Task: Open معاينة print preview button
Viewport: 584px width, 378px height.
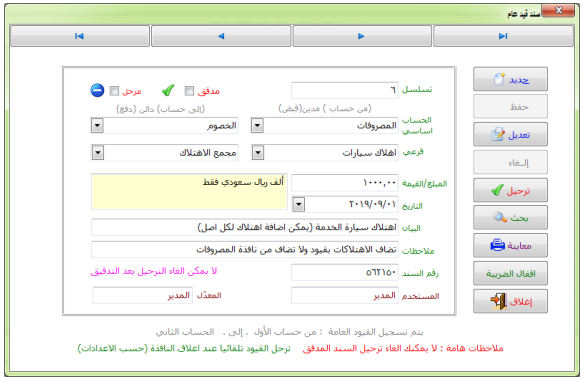Action: pyautogui.click(x=510, y=245)
